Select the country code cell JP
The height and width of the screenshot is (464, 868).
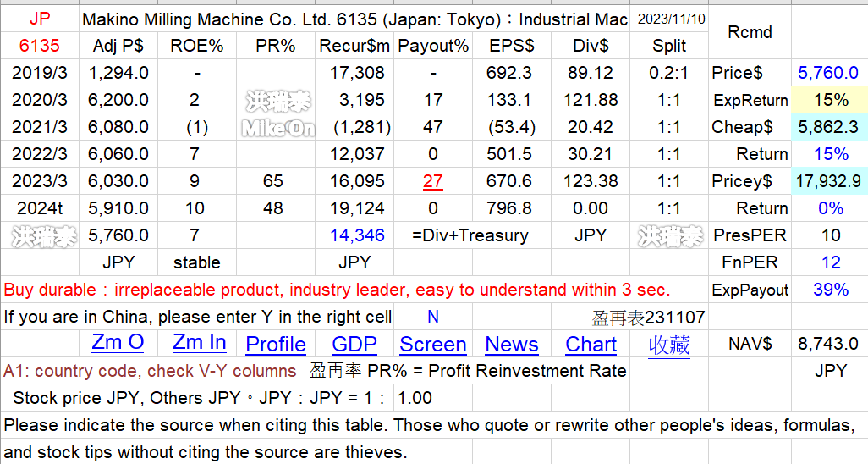[40, 19]
